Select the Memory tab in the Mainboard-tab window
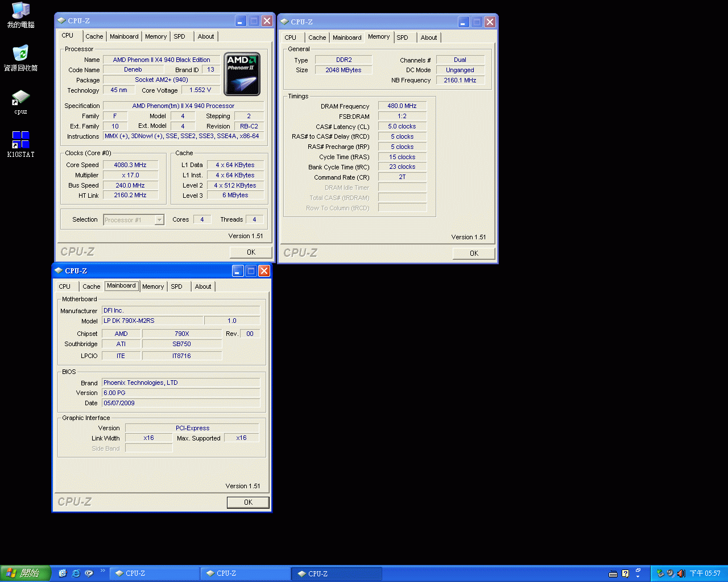 tap(153, 286)
